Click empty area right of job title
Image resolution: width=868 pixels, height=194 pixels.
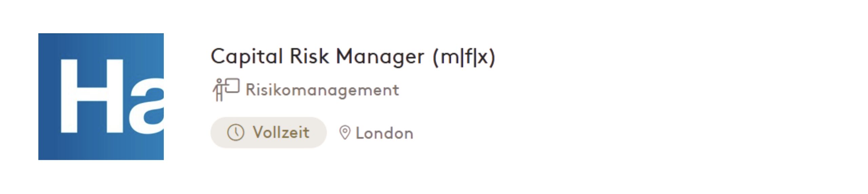pyautogui.click(x=644, y=57)
